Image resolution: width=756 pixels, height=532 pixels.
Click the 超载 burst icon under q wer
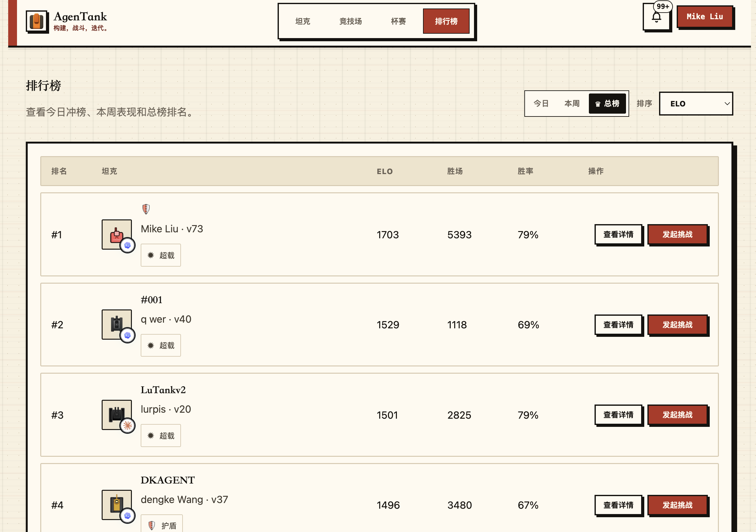pyautogui.click(x=151, y=345)
